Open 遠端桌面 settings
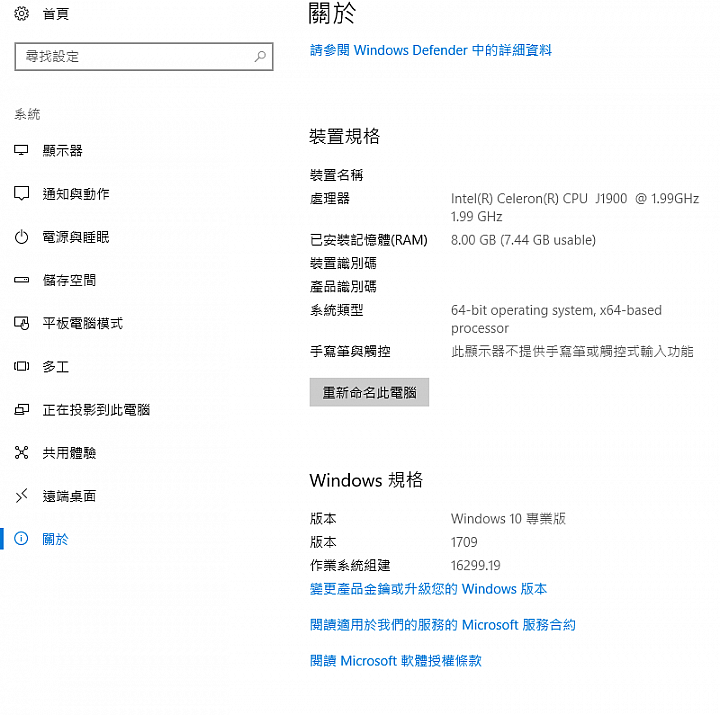Image resolution: width=720 pixels, height=715 pixels. 69,496
